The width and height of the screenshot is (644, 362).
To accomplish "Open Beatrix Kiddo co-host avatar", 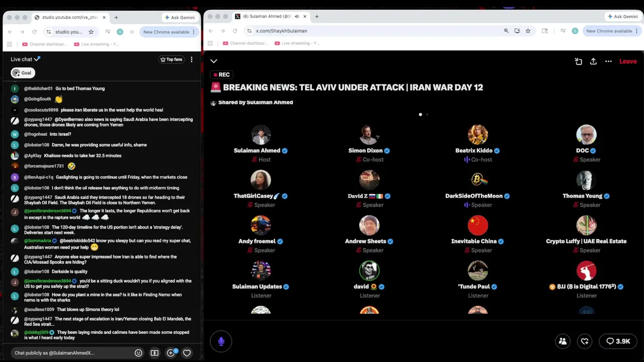I will point(477,135).
